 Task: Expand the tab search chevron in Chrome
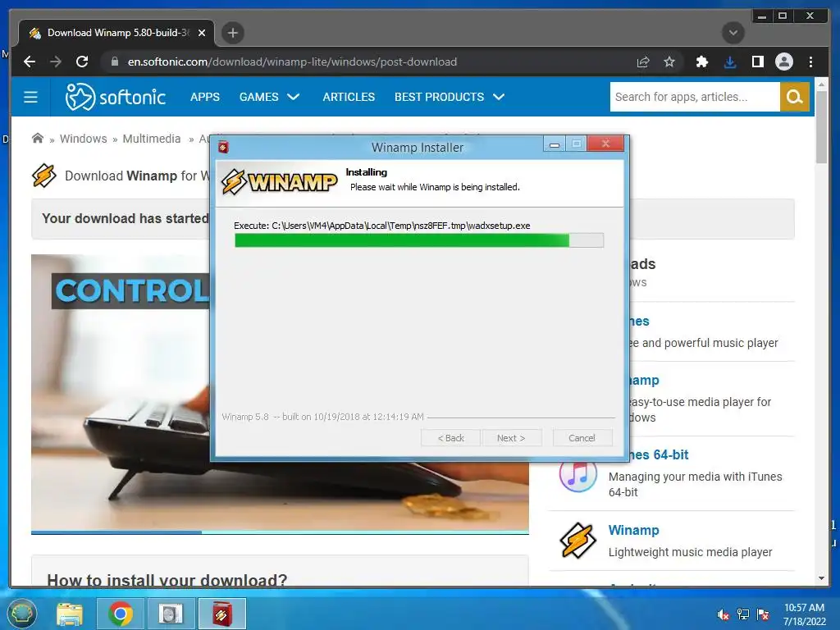click(x=733, y=33)
